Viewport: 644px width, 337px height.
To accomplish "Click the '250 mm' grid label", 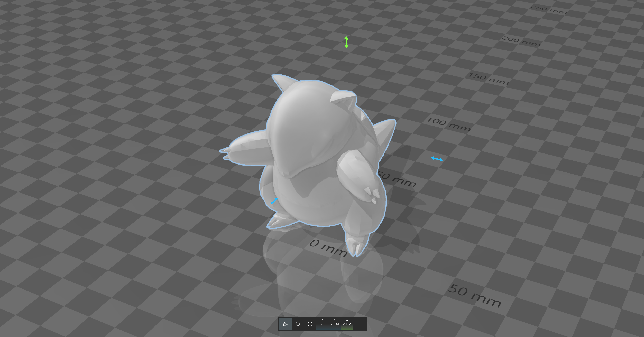I will 549,10.
